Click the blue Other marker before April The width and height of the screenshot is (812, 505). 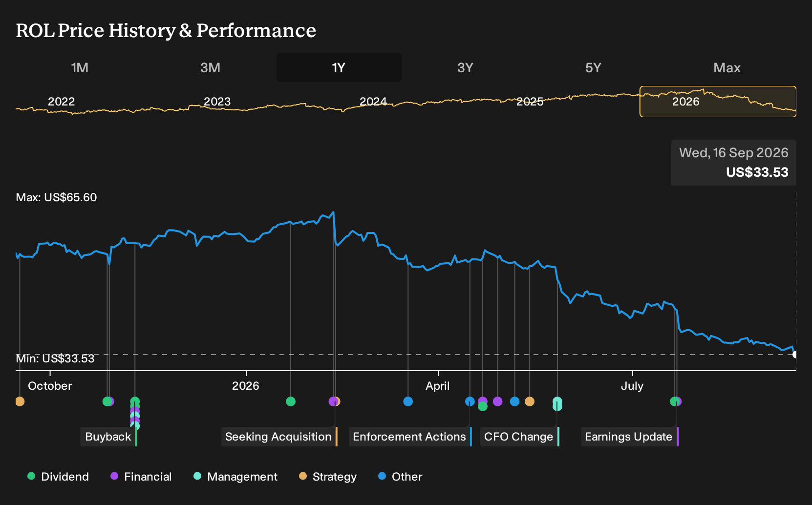408,401
